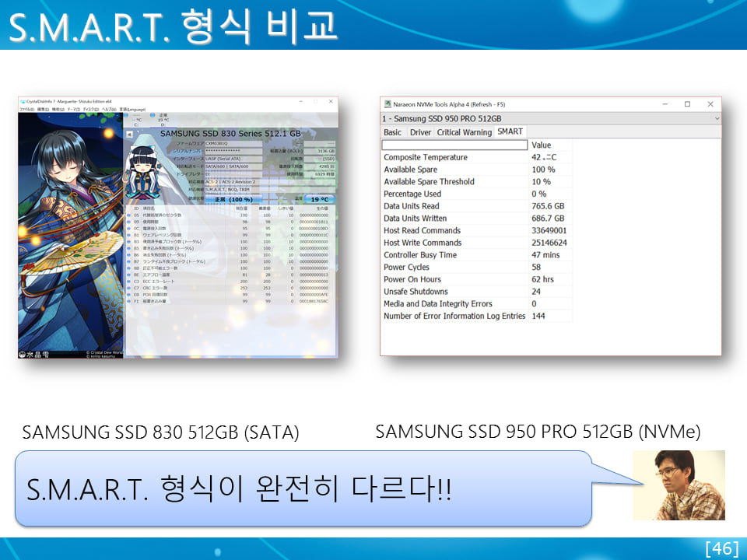Click the SATA/600 | SATA/600 transfer mode field
This screenshot has height=560, width=747.
(x=233, y=166)
